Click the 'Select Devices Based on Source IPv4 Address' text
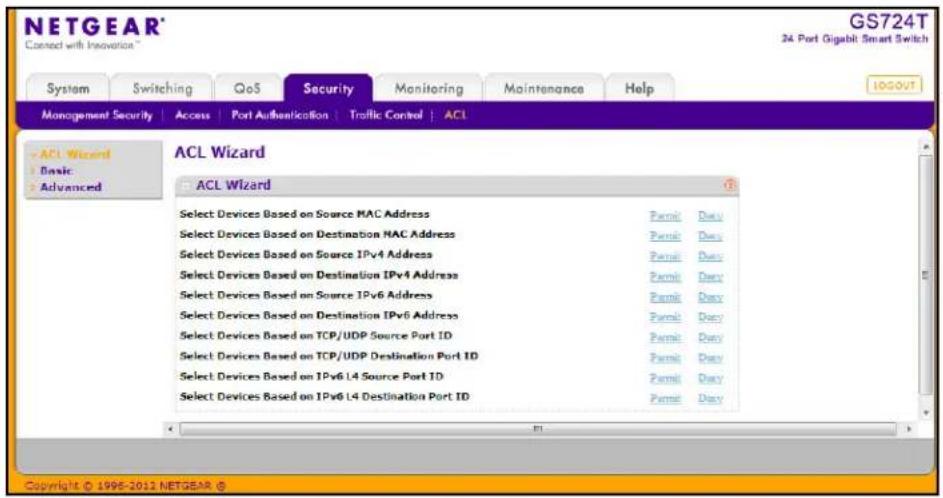Image resolution: width=943 pixels, height=498 pixels. (306, 254)
